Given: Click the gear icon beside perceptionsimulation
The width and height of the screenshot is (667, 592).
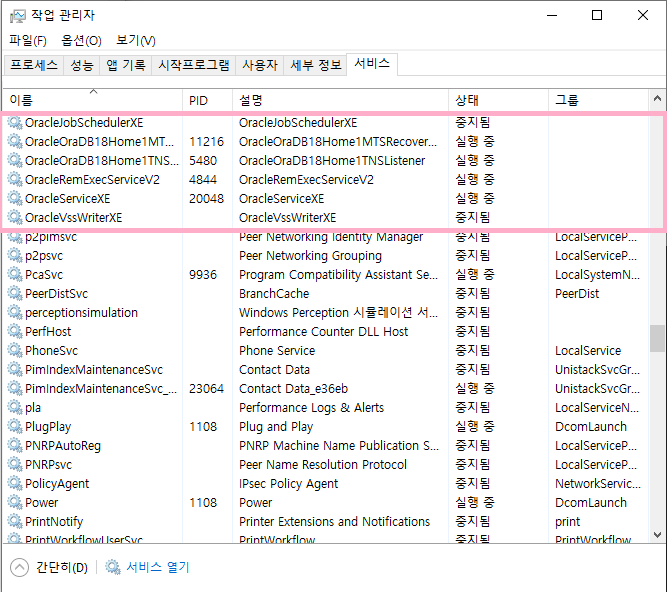Looking at the screenshot, I should [15, 313].
